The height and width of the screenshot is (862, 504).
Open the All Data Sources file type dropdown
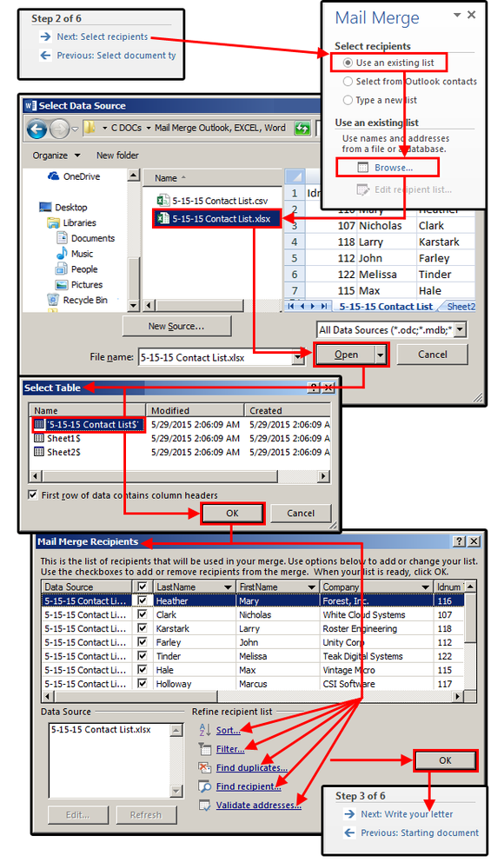tap(461, 330)
